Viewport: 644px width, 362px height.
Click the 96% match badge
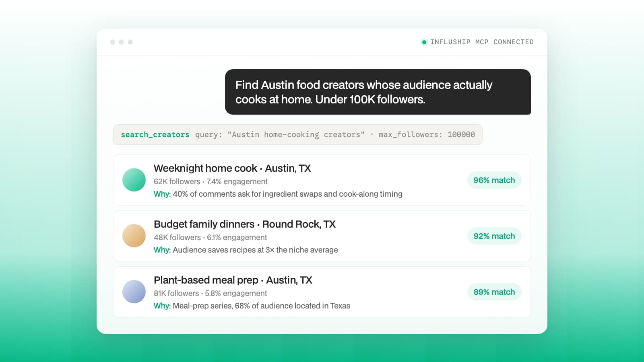tap(494, 180)
